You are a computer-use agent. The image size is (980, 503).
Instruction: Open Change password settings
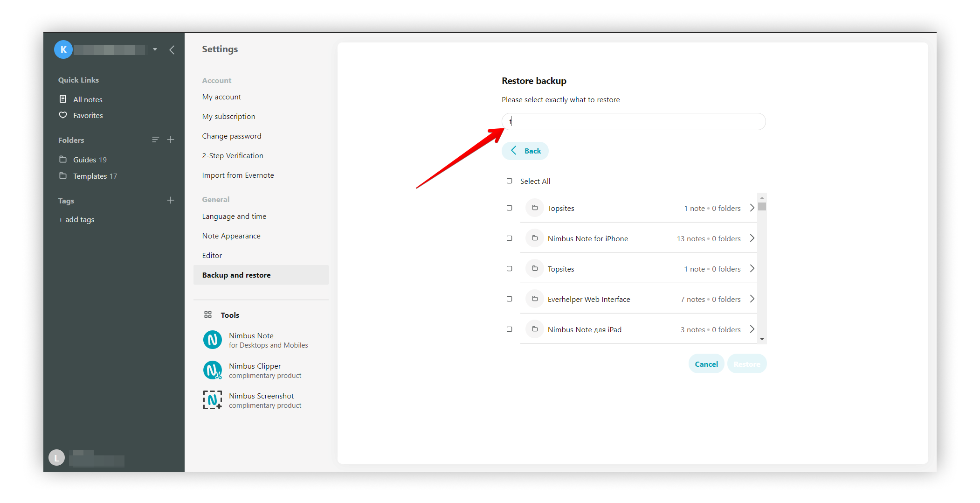(x=232, y=136)
